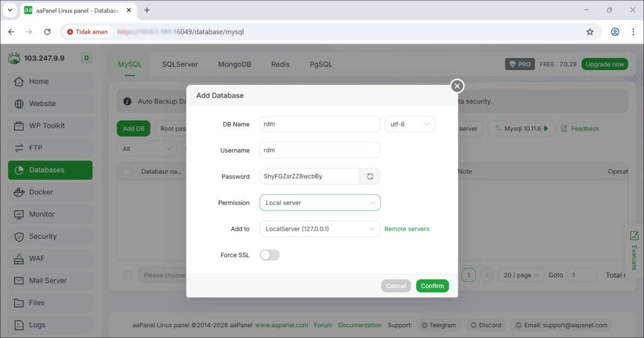
Task: Click the green notification count badge
Action: (x=86, y=58)
